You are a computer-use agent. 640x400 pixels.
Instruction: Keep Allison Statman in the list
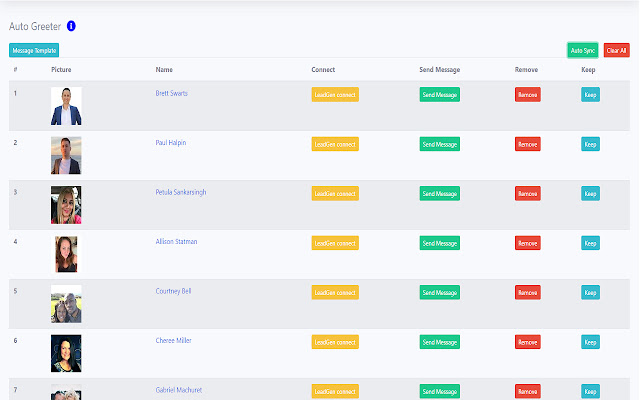pos(590,243)
